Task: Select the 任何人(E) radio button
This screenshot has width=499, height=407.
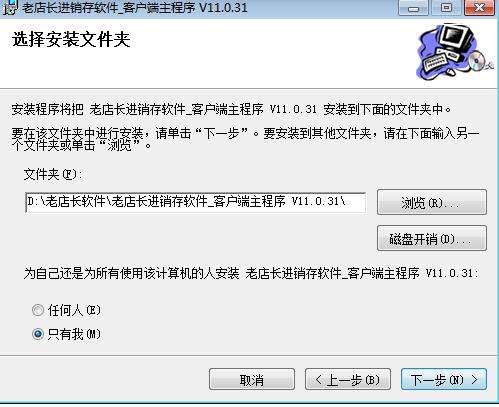Action: tap(38, 310)
